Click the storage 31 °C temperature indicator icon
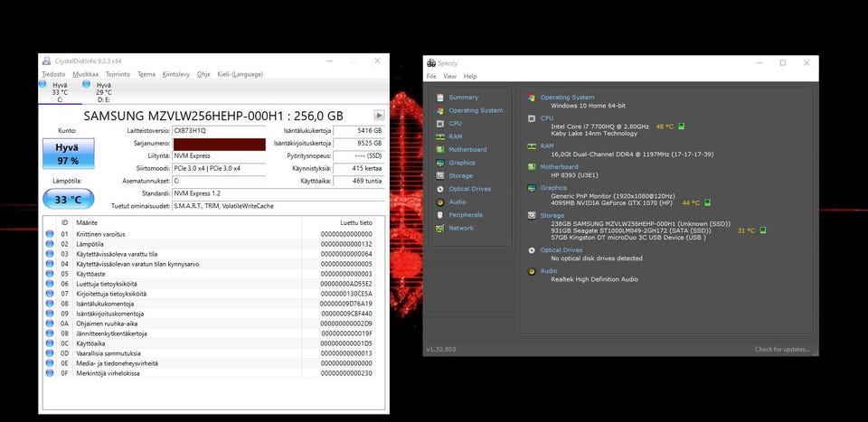The height and width of the screenshot is (422, 868). (763, 230)
